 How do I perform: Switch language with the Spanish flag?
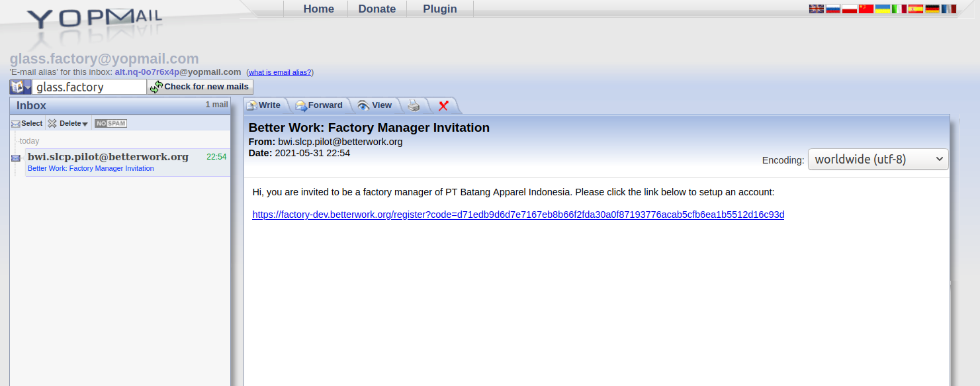click(x=916, y=9)
